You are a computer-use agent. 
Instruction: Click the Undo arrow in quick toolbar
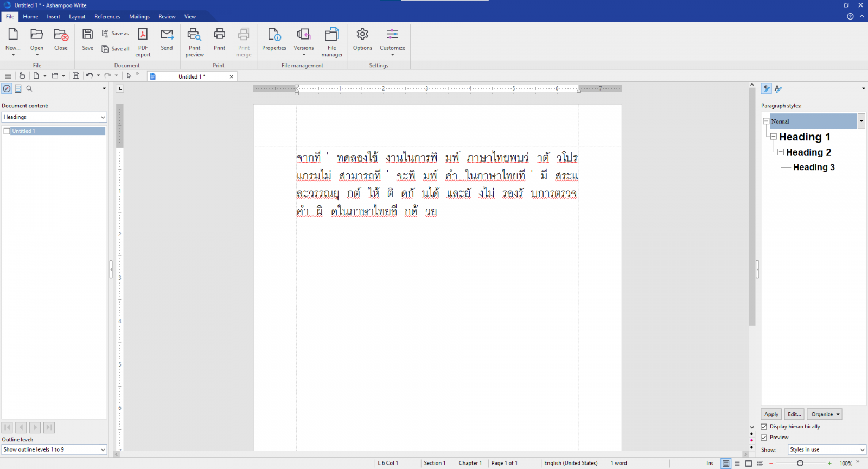tap(90, 76)
